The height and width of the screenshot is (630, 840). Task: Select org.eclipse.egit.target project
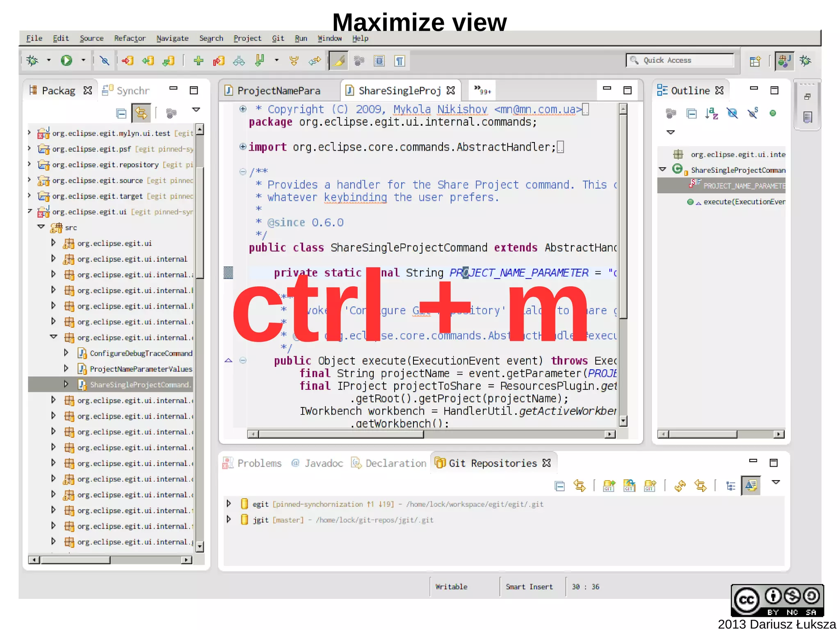coord(115,196)
